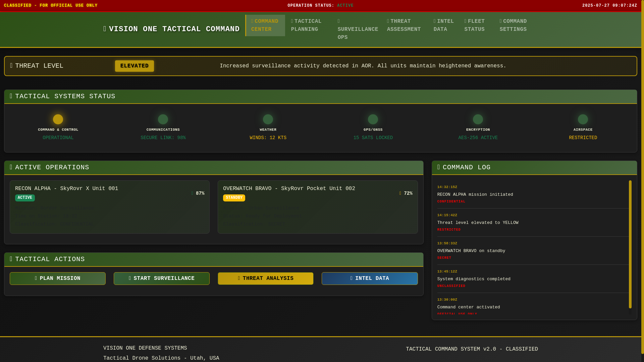Click the ACTIVE status badge
644x362 pixels.
[x=25, y=198]
